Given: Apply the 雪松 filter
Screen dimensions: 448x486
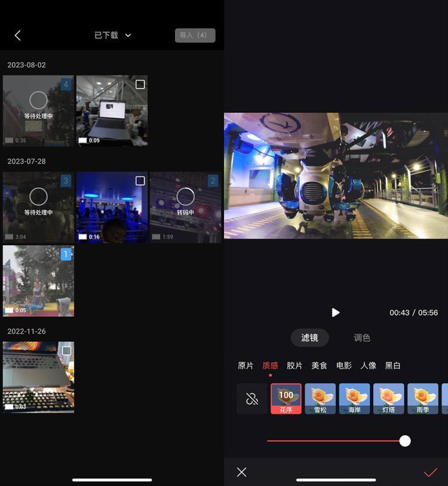Looking at the screenshot, I should [320, 399].
